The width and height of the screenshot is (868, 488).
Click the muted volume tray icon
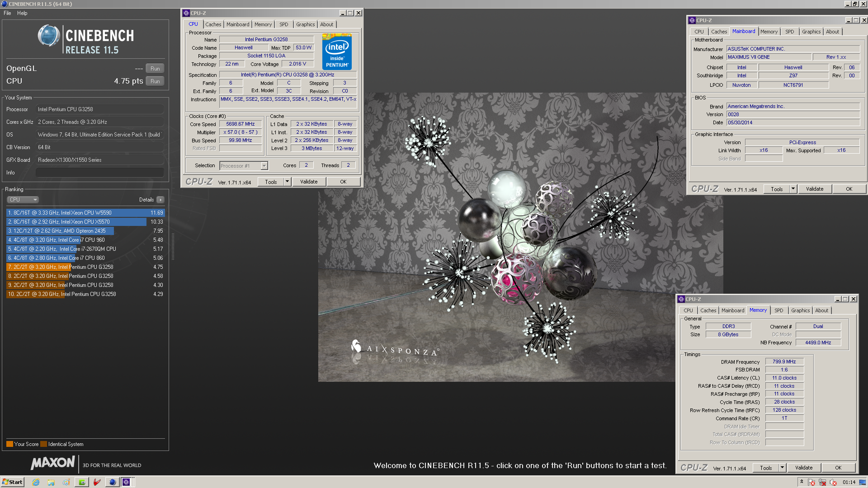click(x=833, y=482)
